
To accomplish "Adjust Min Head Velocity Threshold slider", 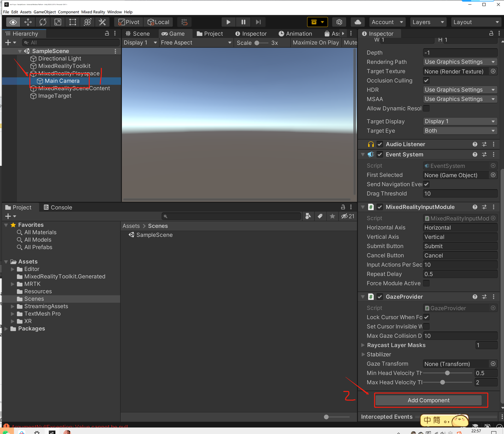I will coord(448,373).
